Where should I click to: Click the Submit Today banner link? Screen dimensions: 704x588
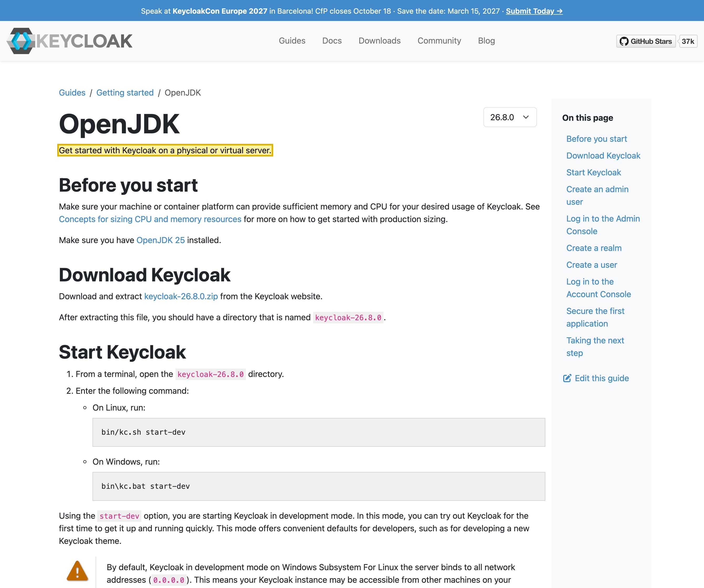534,11
